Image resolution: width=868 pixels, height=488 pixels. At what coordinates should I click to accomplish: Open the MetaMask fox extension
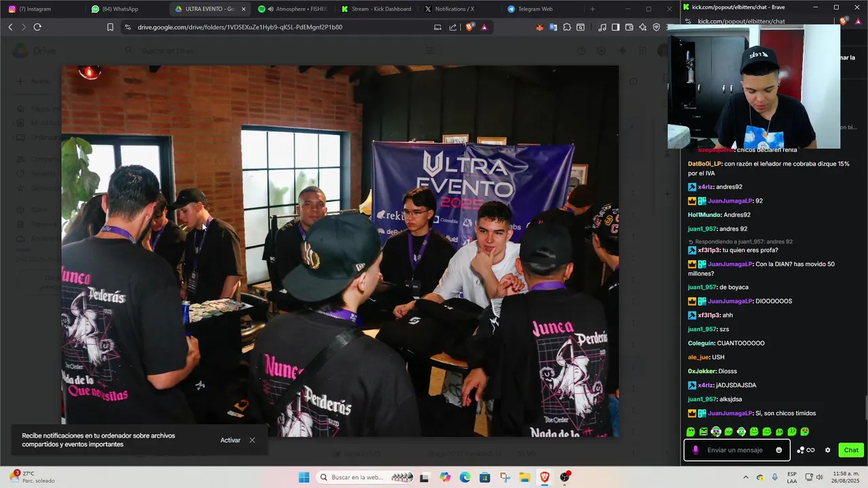coord(540,27)
